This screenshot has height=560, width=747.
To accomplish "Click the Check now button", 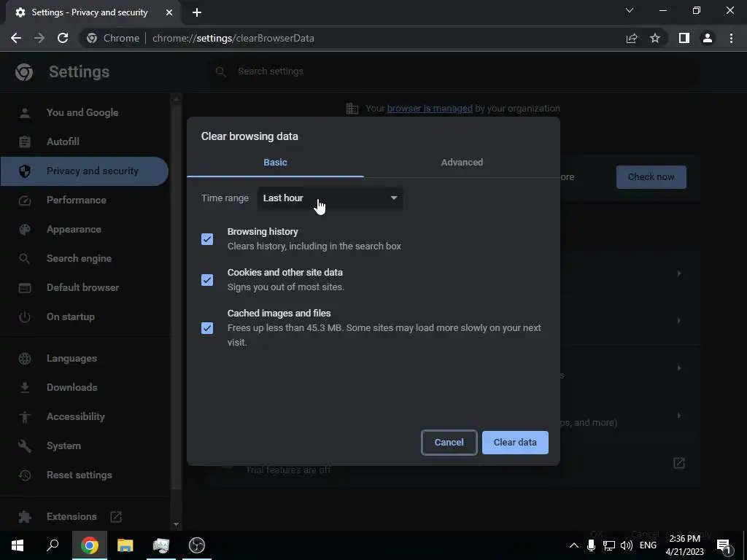I will [651, 177].
